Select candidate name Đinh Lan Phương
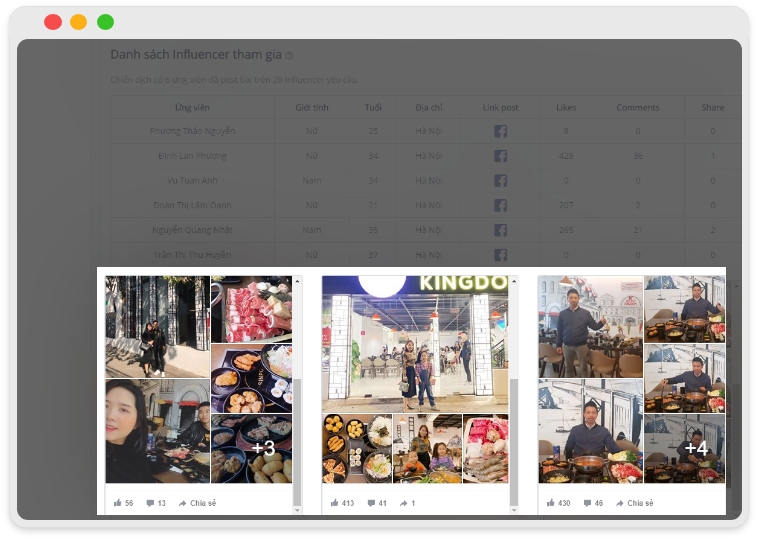Image resolution: width=758 pixels, height=540 pixels. (192, 156)
